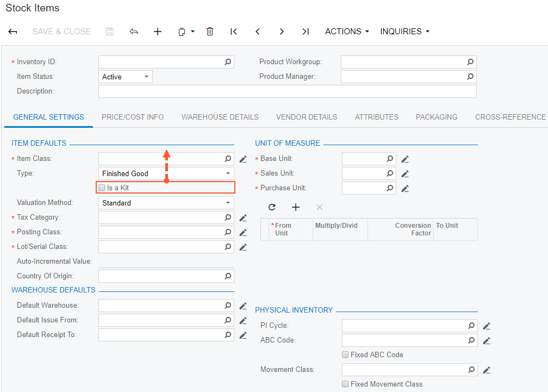Add a new stock item record
The height and width of the screenshot is (392, 548).
pyautogui.click(x=158, y=32)
